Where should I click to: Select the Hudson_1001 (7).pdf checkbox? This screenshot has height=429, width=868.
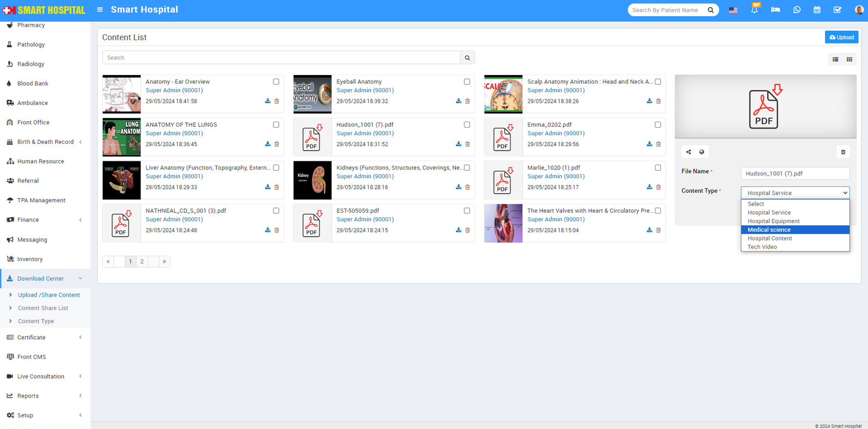tap(467, 125)
